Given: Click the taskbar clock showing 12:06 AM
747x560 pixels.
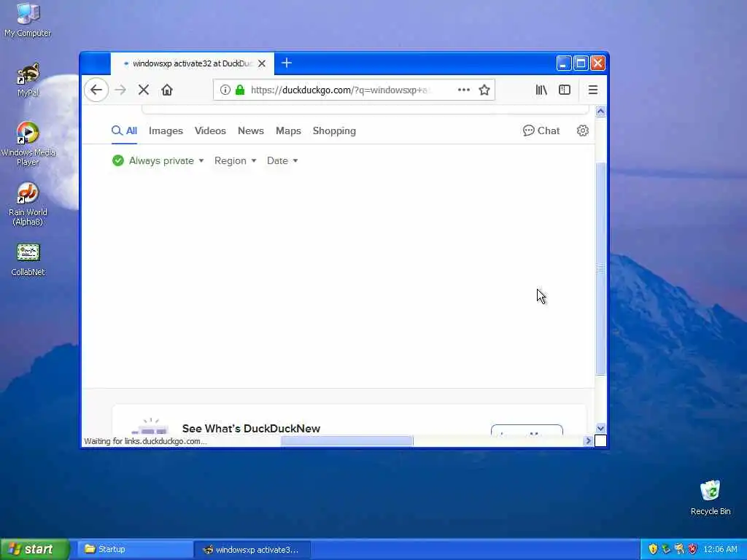Looking at the screenshot, I should point(720,549).
